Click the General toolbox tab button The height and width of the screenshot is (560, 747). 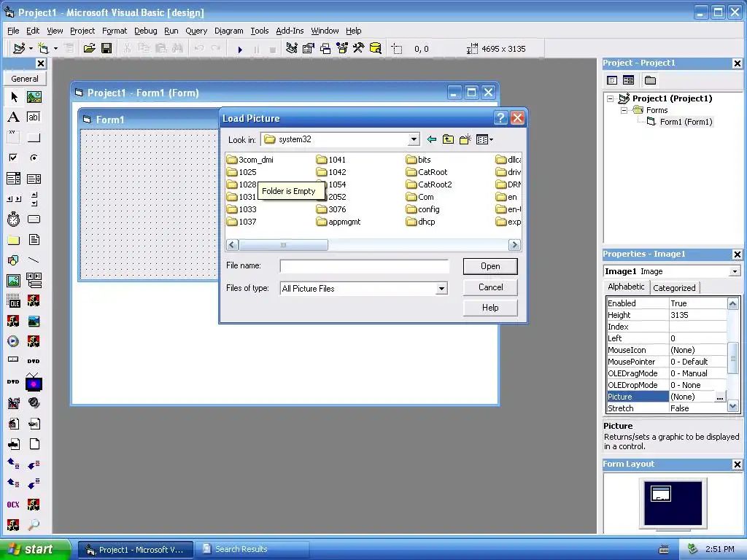pos(25,79)
